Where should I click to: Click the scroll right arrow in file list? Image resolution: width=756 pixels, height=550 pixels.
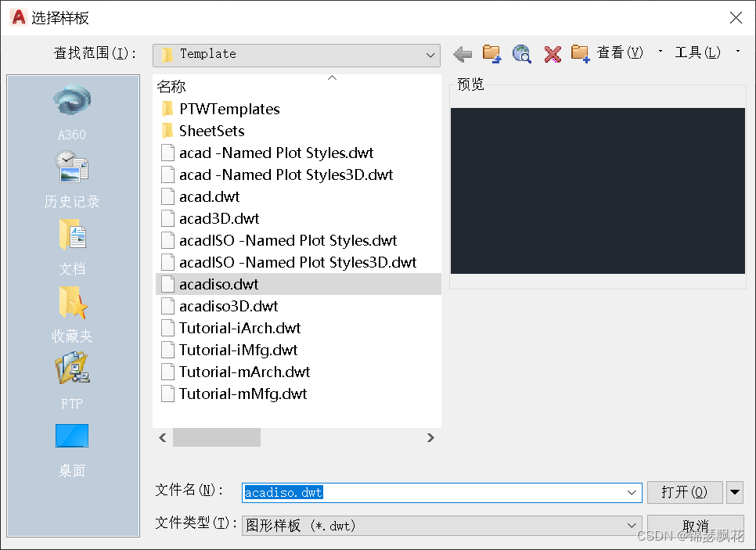430,437
